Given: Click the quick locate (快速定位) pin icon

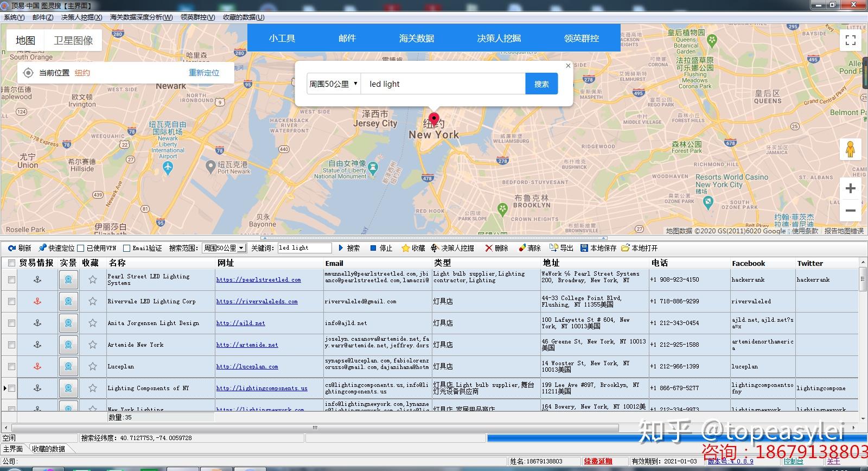Looking at the screenshot, I should coord(43,248).
